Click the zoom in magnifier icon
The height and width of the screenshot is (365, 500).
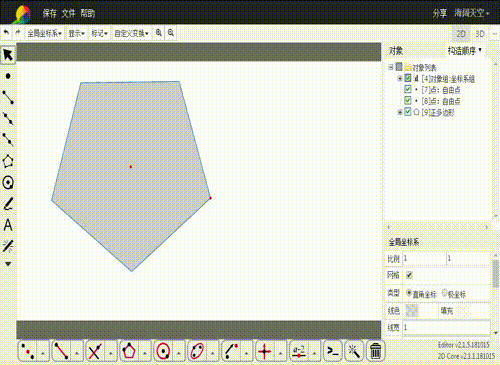(159, 33)
